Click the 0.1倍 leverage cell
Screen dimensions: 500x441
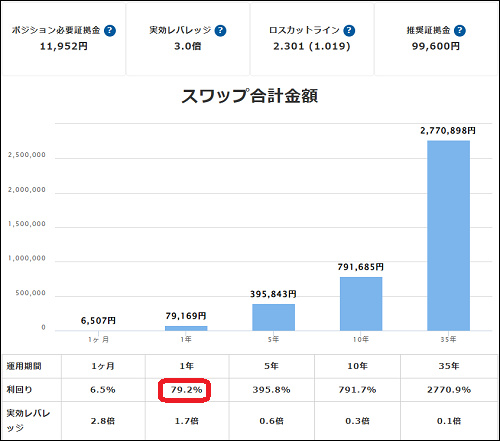(449, 421)
